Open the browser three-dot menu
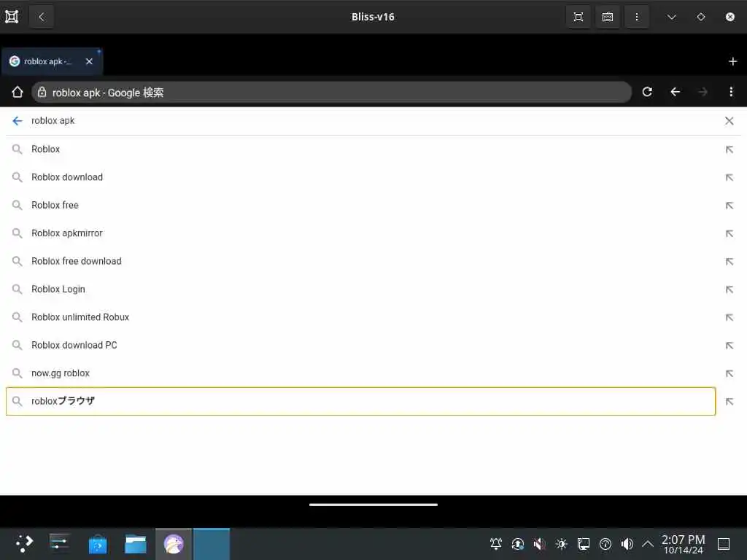The height and width of the screenshot is (560, 747). (x=731, y=92)
